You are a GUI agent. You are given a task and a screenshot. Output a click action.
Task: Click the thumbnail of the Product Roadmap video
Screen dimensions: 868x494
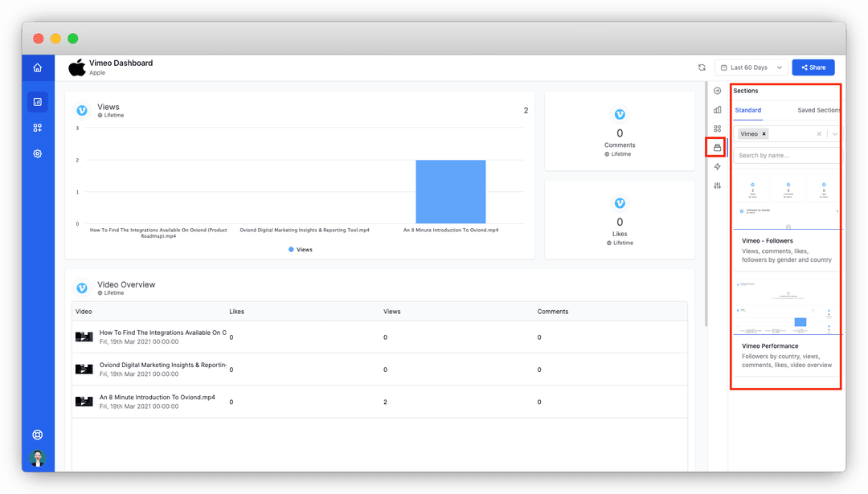[x=84, y=337]
